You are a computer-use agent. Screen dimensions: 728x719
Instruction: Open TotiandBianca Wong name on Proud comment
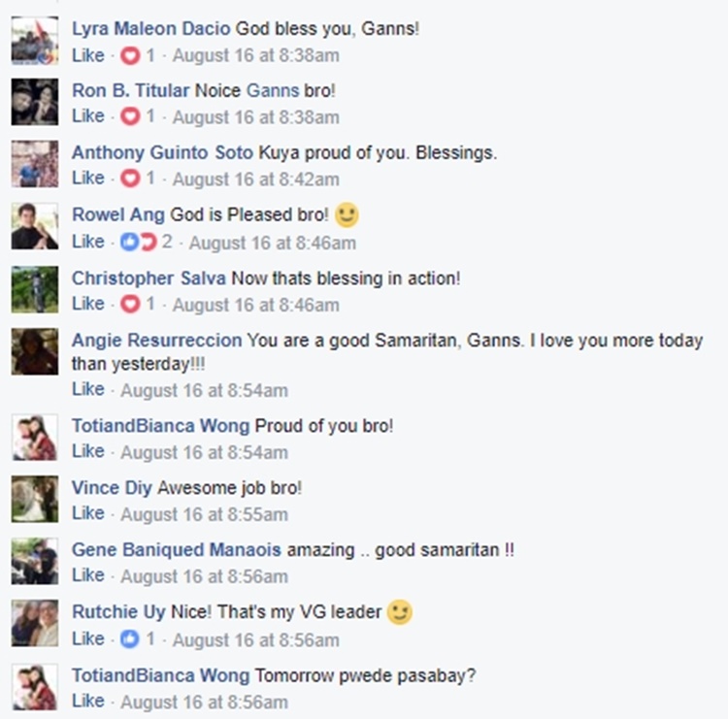tap(160, 426)
